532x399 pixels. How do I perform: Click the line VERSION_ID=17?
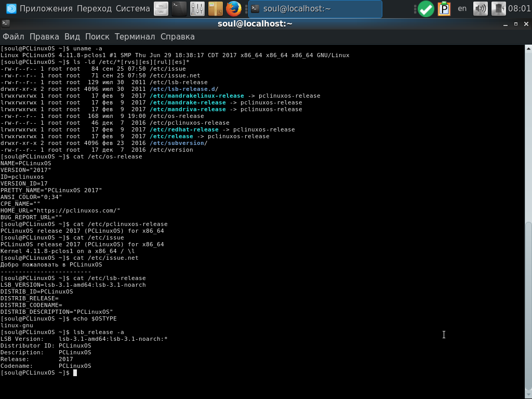24,183
